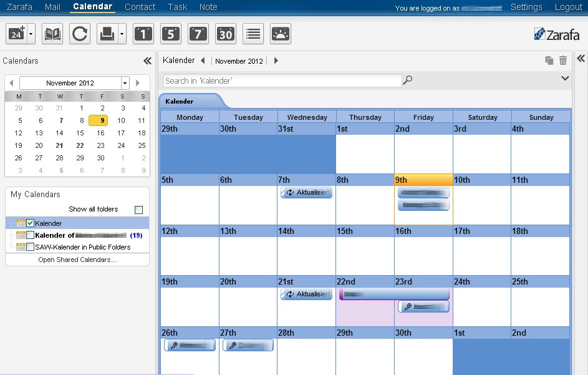This screenshot has width=588, height=375.
Task: Open Aktualisiert event on the 7th
Action: coord(306,193)
